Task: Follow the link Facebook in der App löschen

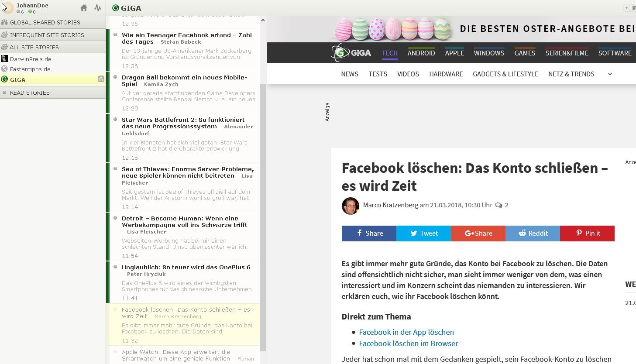Action: click(x=406, y=332)
